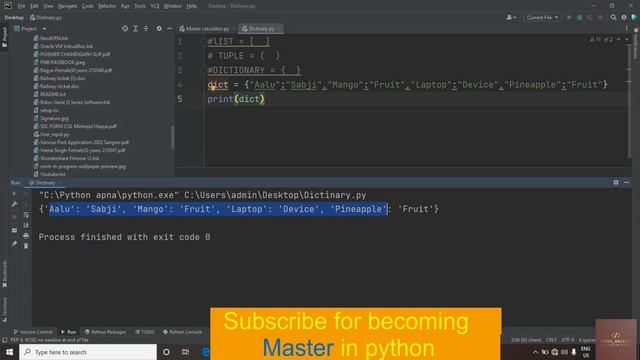Viewport: 640px width, 360px height.
Task: Select the Dictinary.py editor tab
Action: click(x=261, y=29)
